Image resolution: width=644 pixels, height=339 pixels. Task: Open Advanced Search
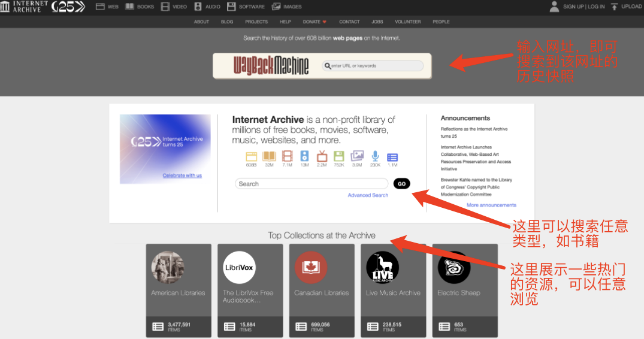pos(368,195)
